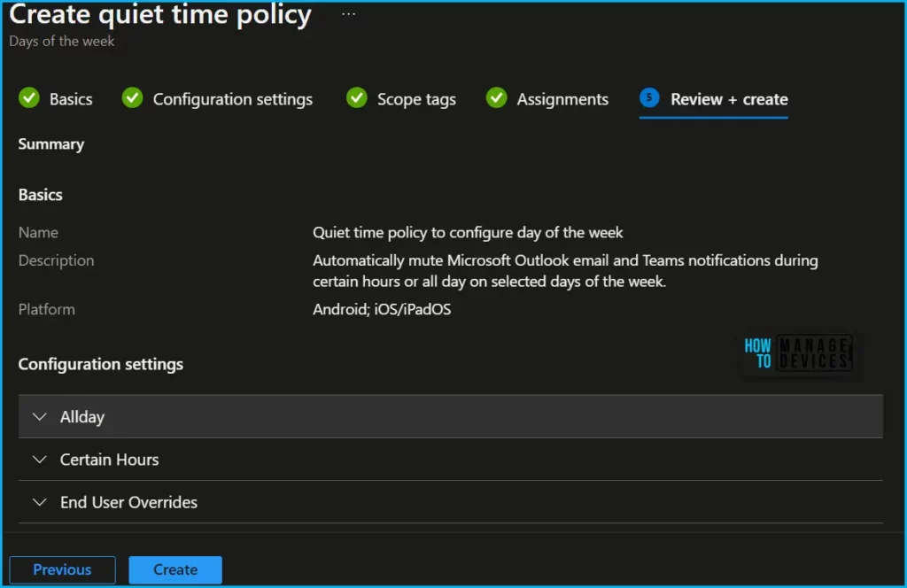This screenshot has height=588, width=907.
Task: Expand the Allday section chevron
Action: tap(39, 417)
